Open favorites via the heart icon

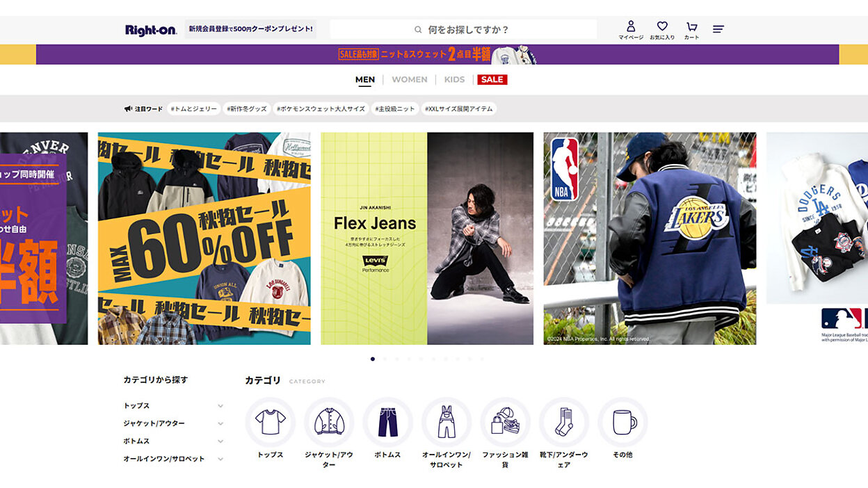[662, 26]
